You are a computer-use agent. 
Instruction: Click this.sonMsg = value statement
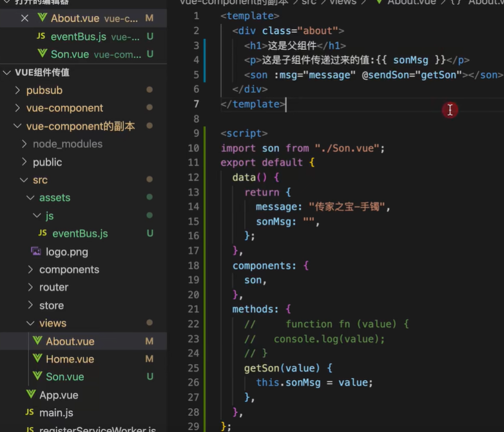pos(314,382)
